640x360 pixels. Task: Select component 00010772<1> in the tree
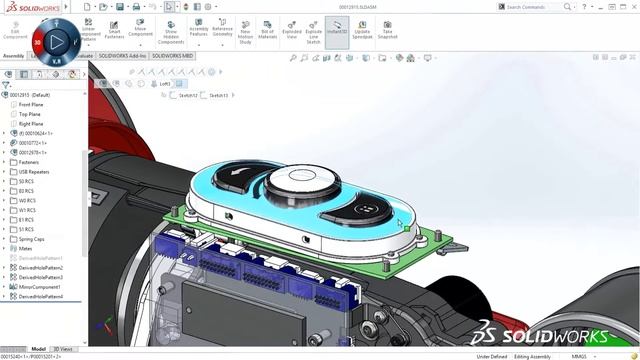pyautogui.click(x=33, y=143)
